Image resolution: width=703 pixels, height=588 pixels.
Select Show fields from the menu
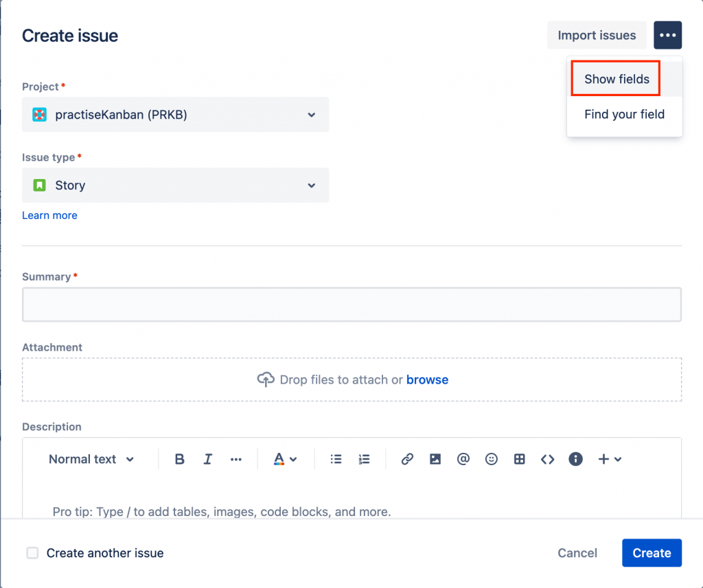click(x=616, y=80)
